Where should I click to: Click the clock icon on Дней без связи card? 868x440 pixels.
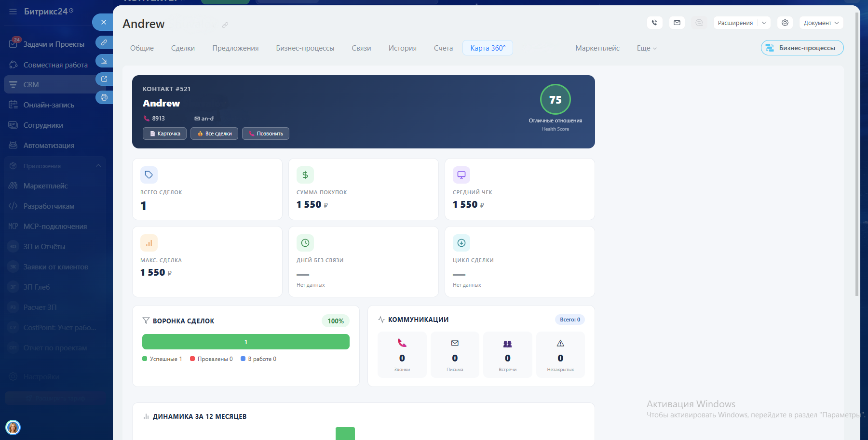pos(305,243)
